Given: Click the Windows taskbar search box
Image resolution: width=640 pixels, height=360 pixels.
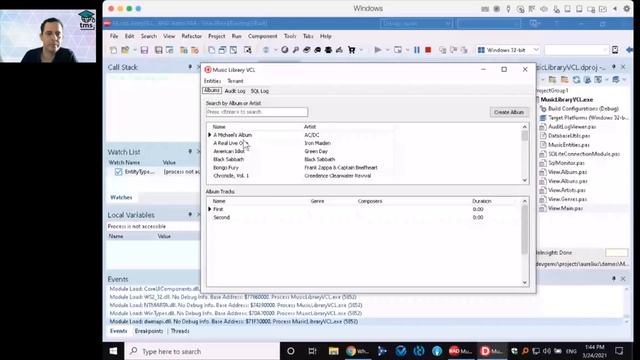Looking at the screenshot, I should pyautogui.click(x=202, y=351).
